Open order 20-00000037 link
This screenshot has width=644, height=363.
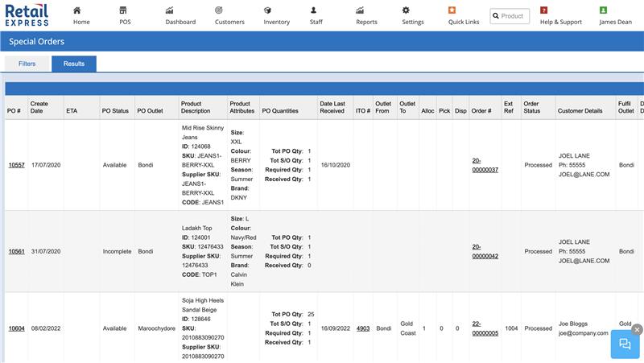coord(485,165)
